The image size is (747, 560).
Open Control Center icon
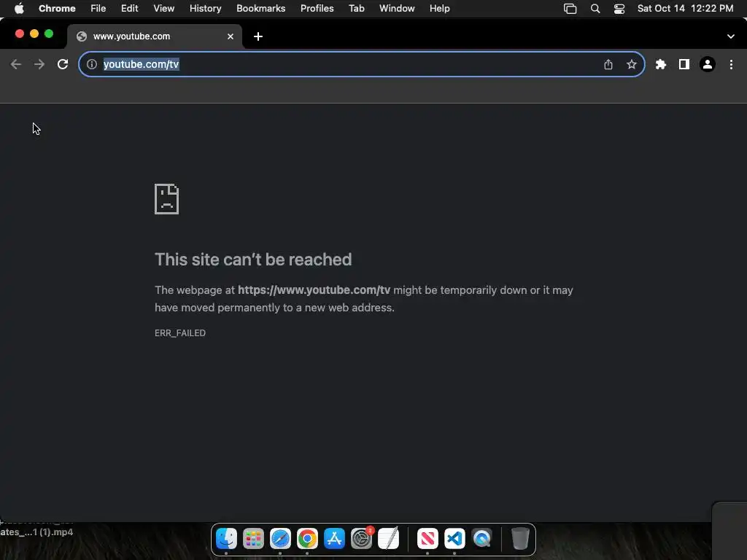point(619,9)
